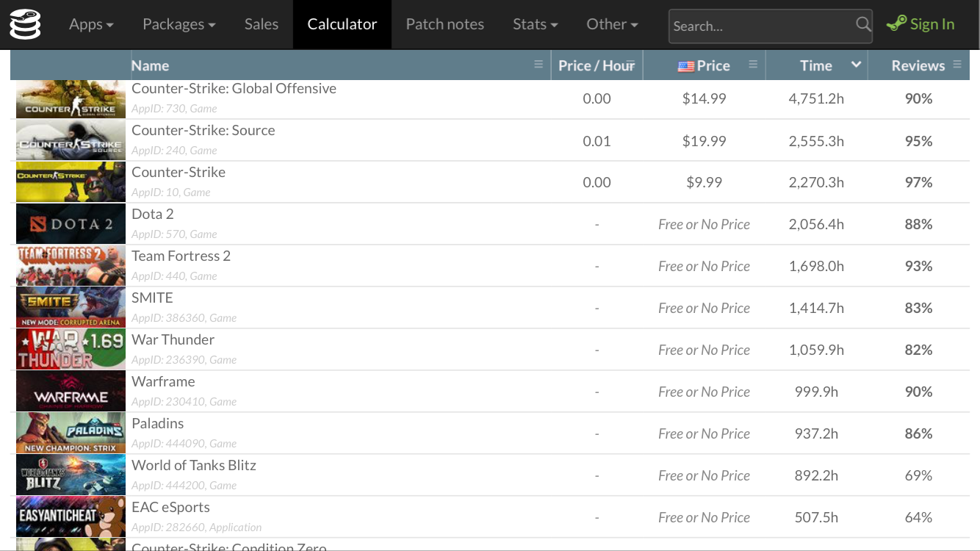Click the SteamDB logo icon
Viewport: 980px width, 551px height.
click(25, 24)
